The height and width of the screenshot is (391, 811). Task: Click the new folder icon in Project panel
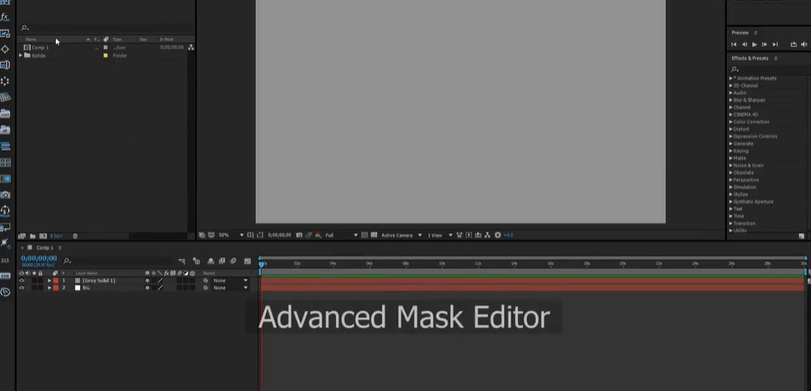tap(33, 236)
